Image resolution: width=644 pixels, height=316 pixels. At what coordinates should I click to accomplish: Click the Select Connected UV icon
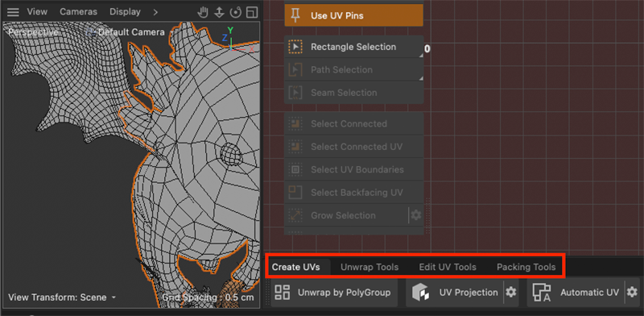coord(295,147)
